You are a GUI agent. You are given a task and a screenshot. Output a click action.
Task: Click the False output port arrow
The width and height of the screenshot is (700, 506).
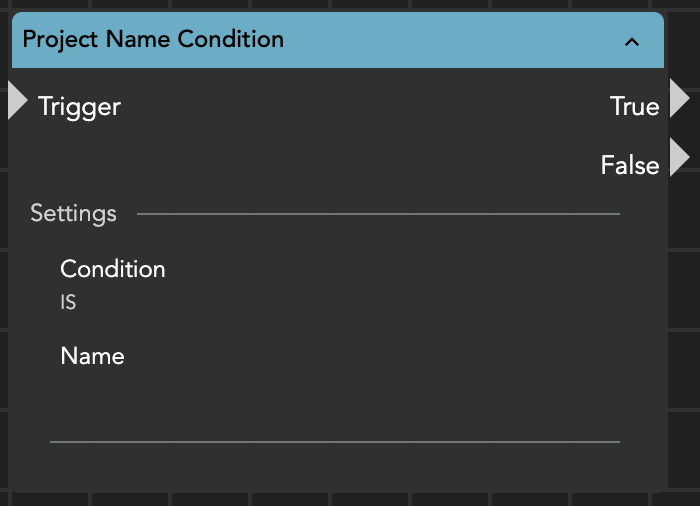tap(680, 158)
